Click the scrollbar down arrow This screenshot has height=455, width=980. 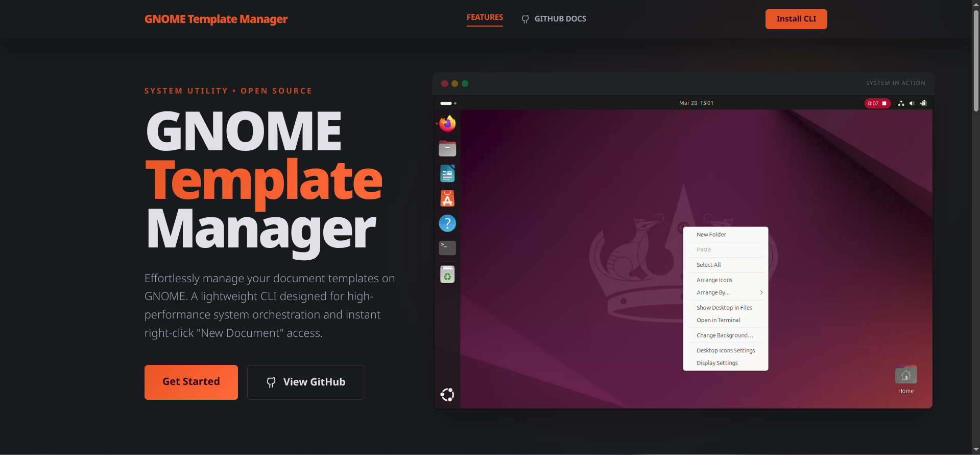[976, 450]
